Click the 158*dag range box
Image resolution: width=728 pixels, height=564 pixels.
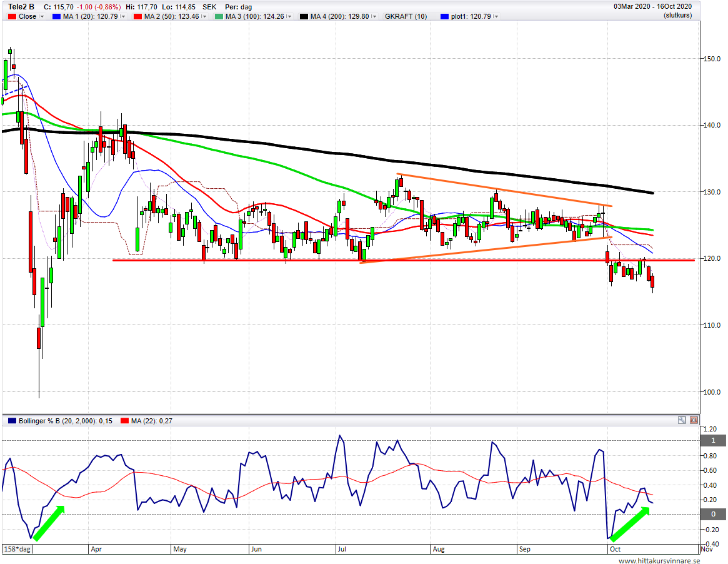[17, 549]
